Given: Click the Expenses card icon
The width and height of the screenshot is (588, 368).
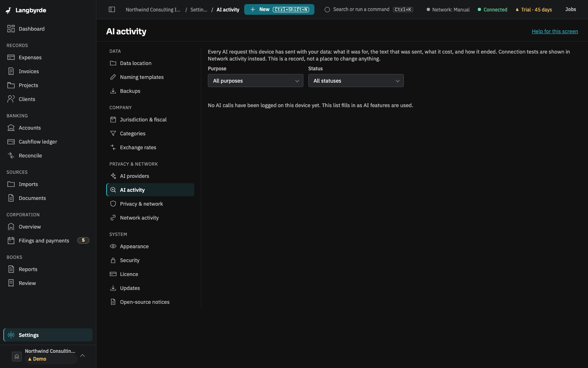Looking at the screenshot, I should pyautogui.click(x=11, y=57).
